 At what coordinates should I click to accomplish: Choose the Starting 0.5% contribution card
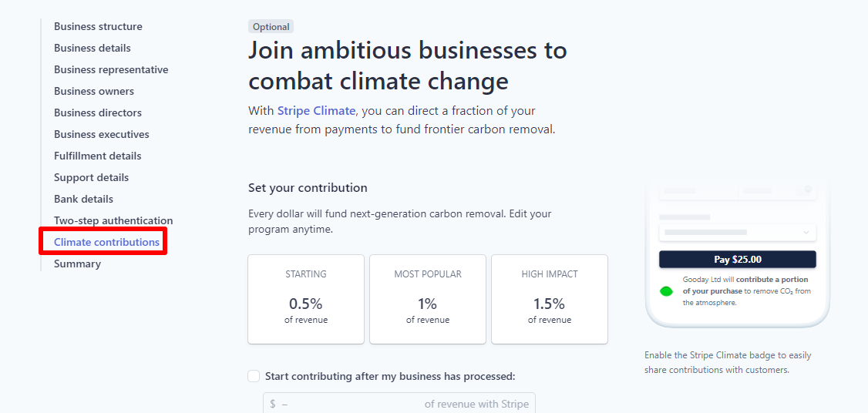(x=306, y=299)
